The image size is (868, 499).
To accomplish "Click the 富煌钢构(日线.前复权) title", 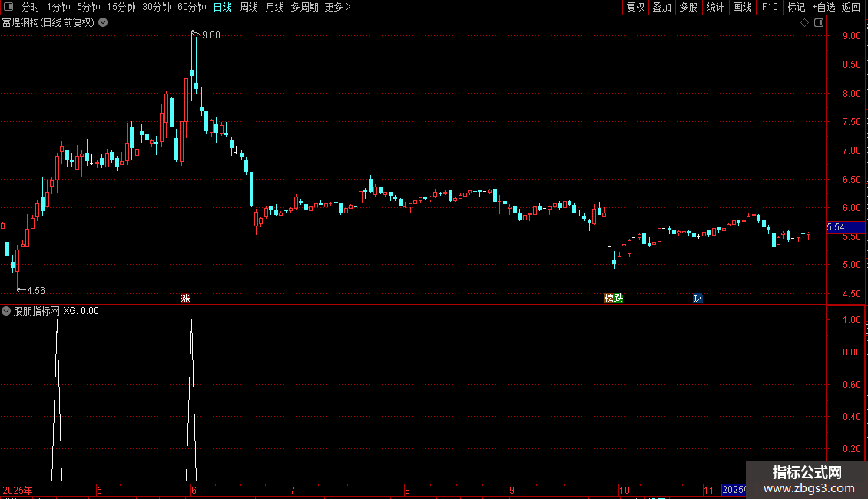I will pos(48,23).
